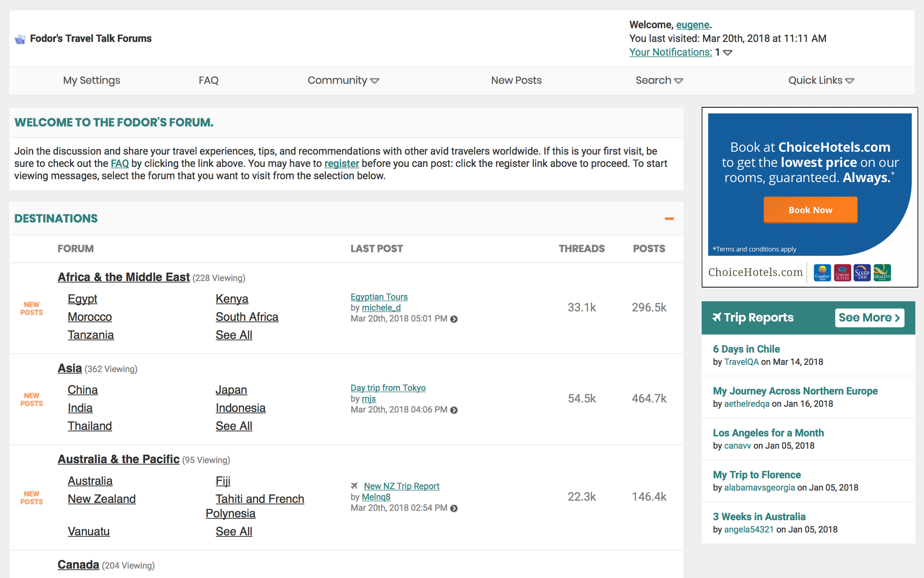Click See More in Trip Reports
924x578 pixels.
coord(869,318)
